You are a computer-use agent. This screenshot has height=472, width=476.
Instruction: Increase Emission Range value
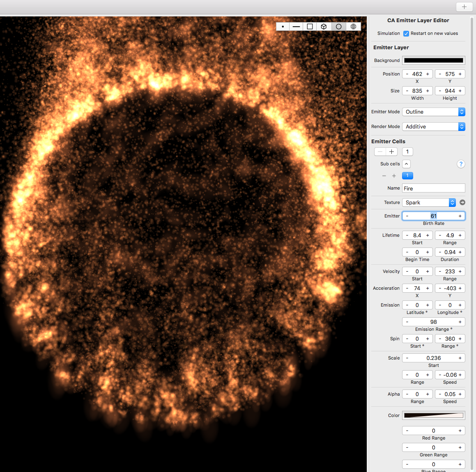460,322
